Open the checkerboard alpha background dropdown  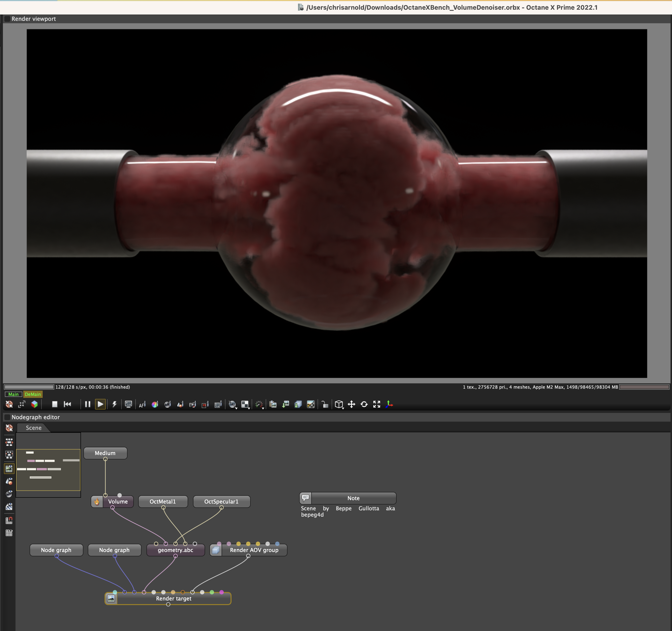pyautogui.click(x=245, y=405)
